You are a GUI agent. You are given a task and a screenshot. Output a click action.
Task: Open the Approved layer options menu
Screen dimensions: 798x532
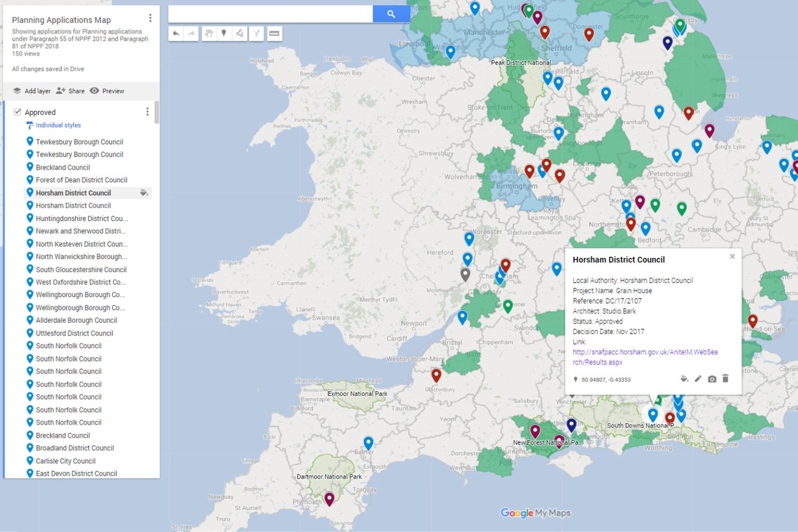point(148,112)
